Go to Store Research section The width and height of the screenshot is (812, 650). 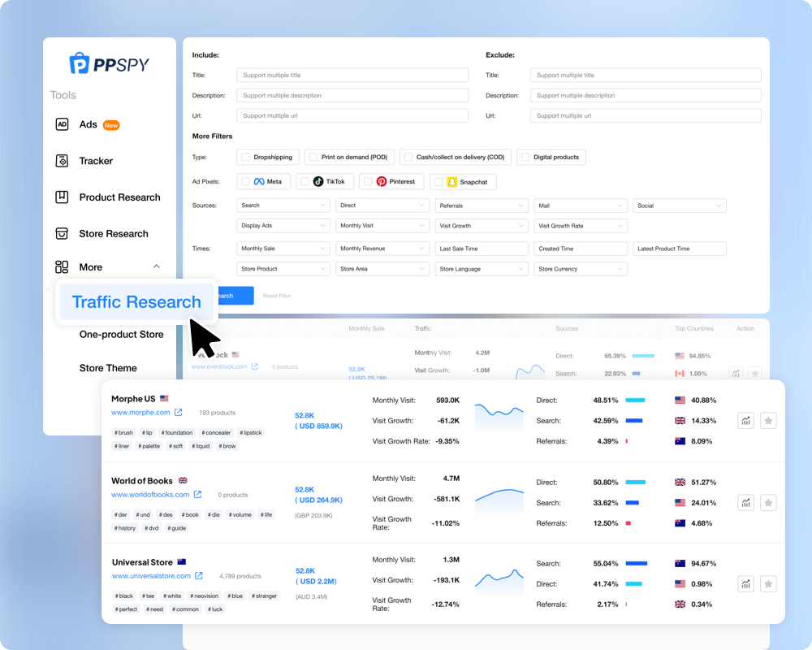[114, 234]
